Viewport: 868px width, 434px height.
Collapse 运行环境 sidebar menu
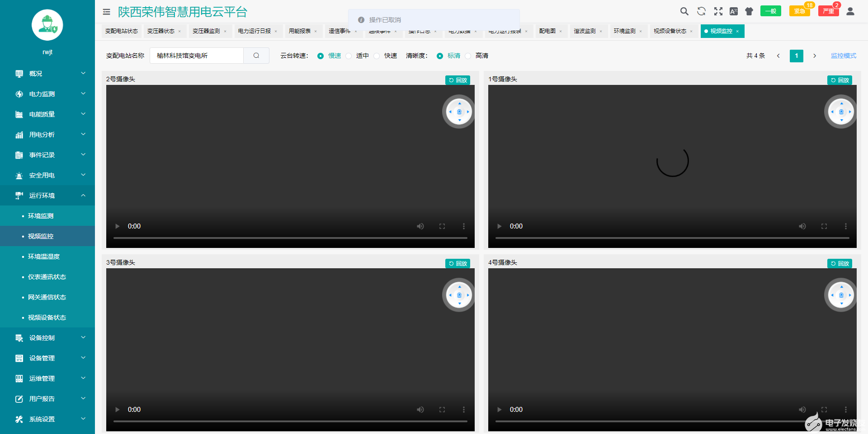click(x=47, y=196)
